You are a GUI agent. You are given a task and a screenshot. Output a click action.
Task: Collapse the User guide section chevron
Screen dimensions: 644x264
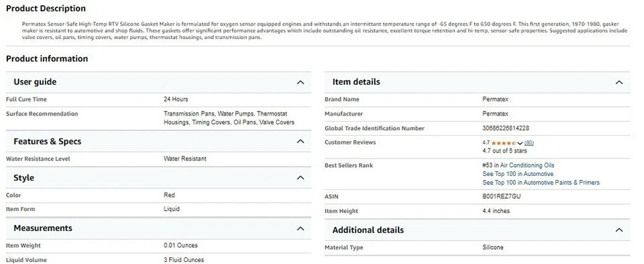click(301, 82)
